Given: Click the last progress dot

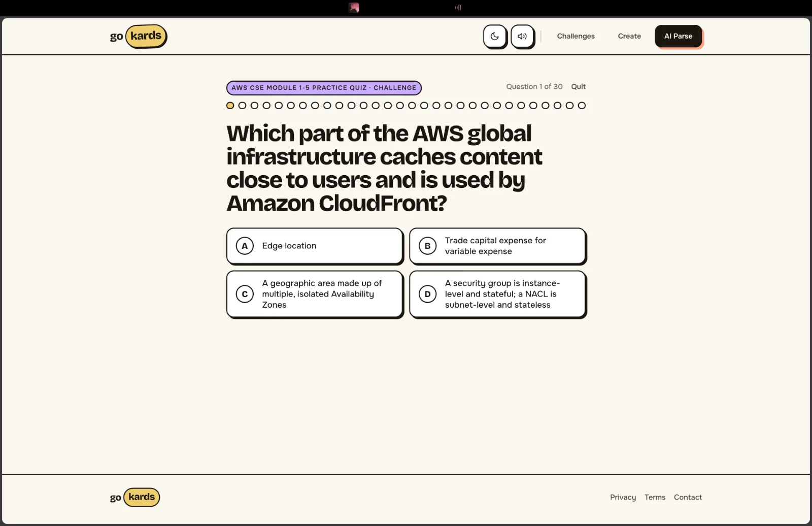Looking at the screenshot, I should click(582, 106).
